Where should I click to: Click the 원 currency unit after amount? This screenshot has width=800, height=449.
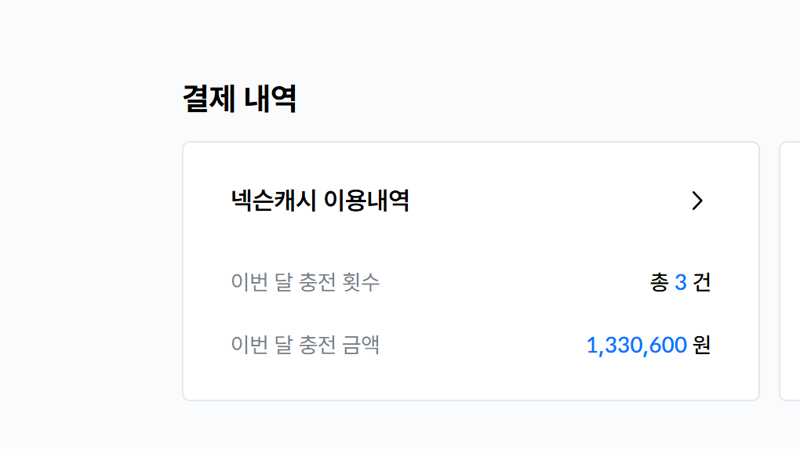[702, 345]
